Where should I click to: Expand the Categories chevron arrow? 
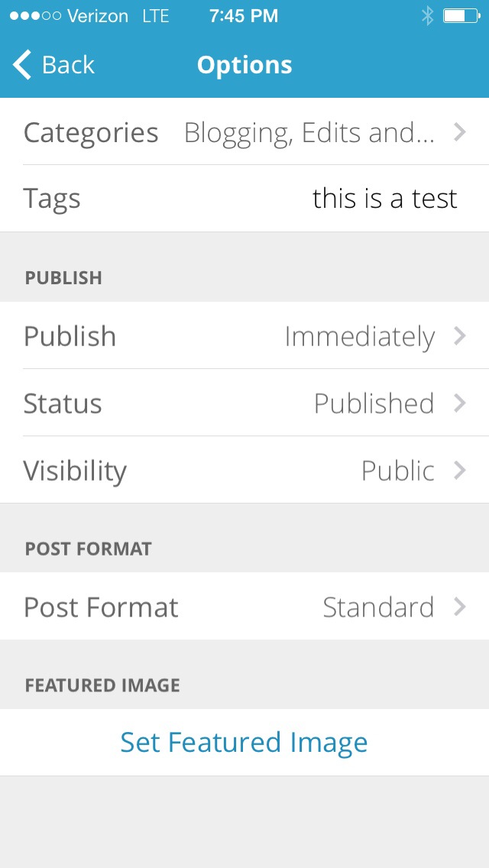(x=459, y=132)
